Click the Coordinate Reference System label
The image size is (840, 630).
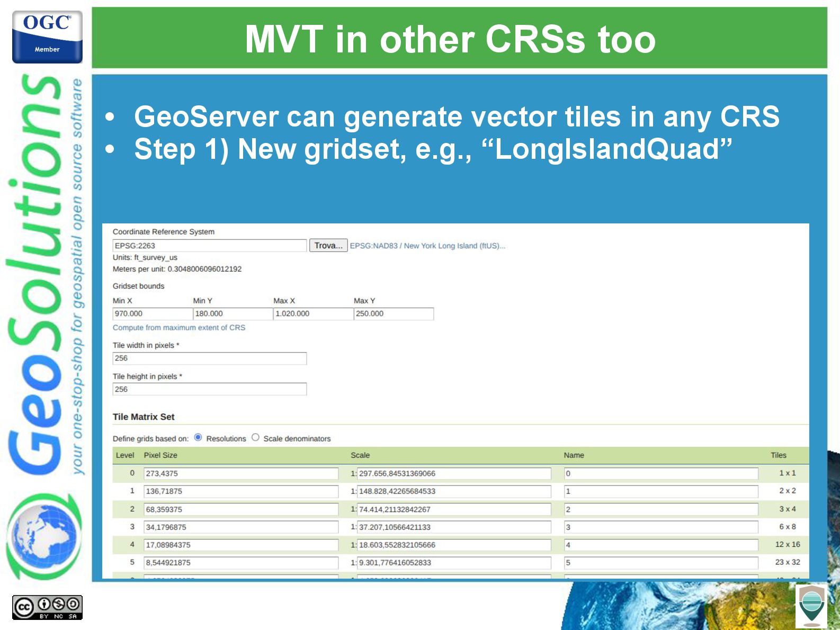[164, 232]
